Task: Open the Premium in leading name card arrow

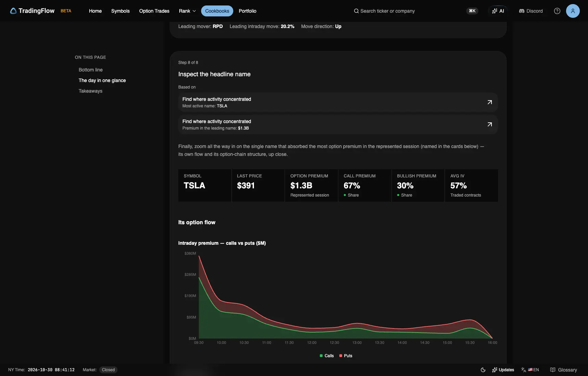Action: [490, 124]
